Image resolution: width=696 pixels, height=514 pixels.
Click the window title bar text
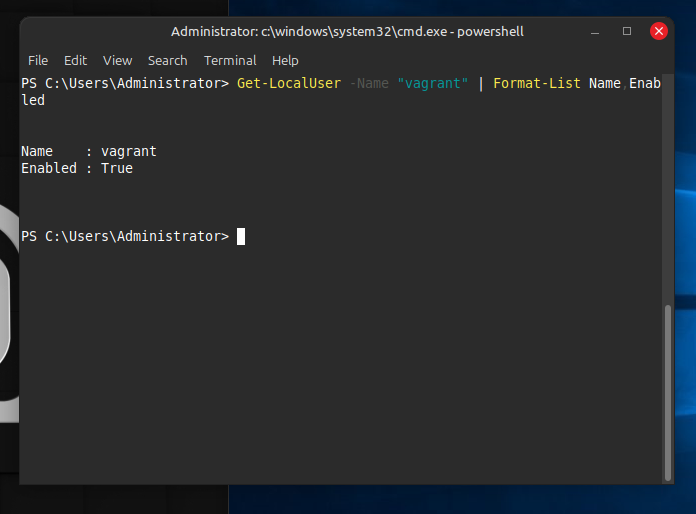pos(347,31)
